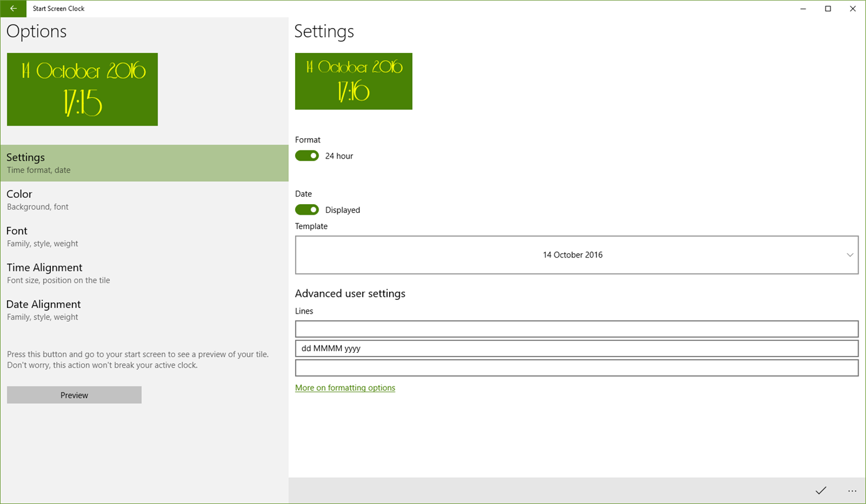Click the back arrow in the title bar
Image resolution: width=866 pixels, height=504 pixels.
13,9
